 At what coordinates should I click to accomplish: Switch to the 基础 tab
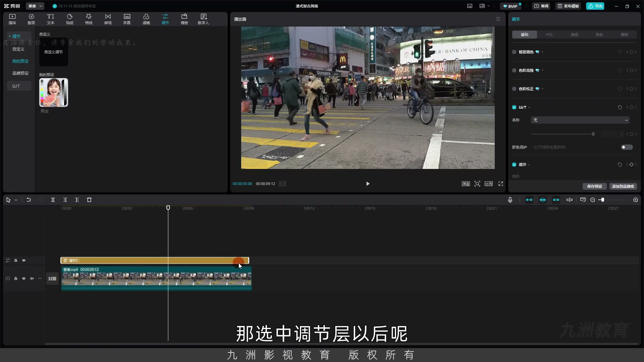(525, 35)
